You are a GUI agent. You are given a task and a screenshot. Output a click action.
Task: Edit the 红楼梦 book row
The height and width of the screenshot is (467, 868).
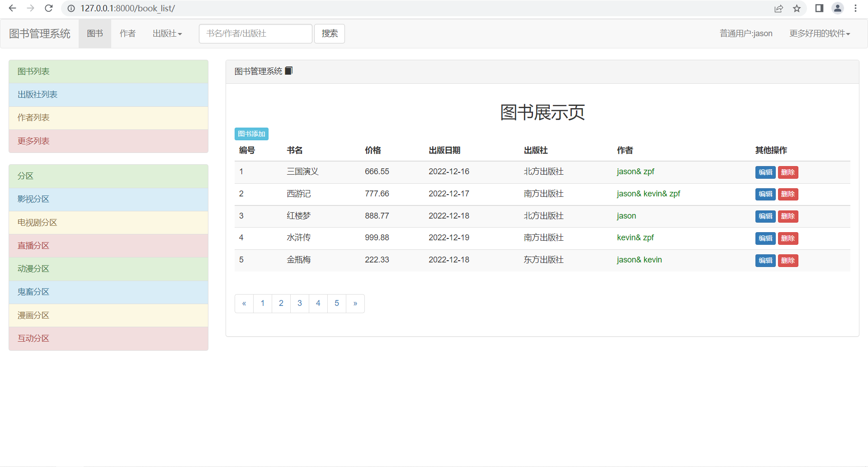point(765,216)
